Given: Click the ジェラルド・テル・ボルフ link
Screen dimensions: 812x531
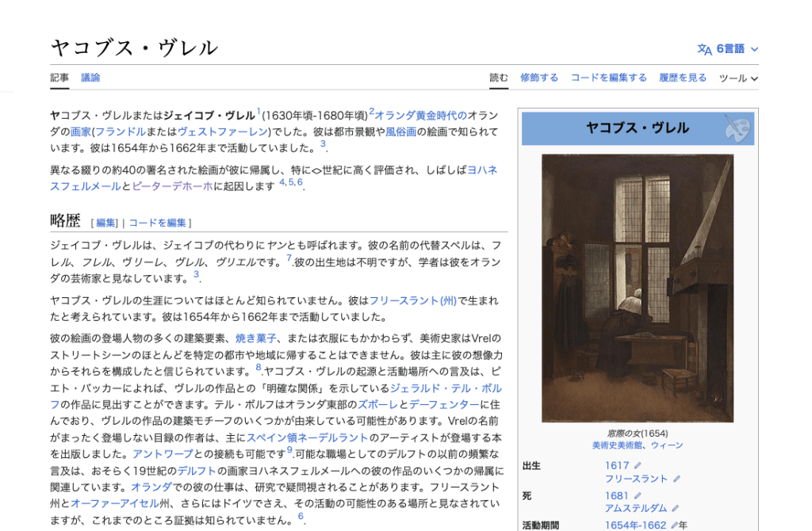Looking at the screenshot, I should coord(446,388).
